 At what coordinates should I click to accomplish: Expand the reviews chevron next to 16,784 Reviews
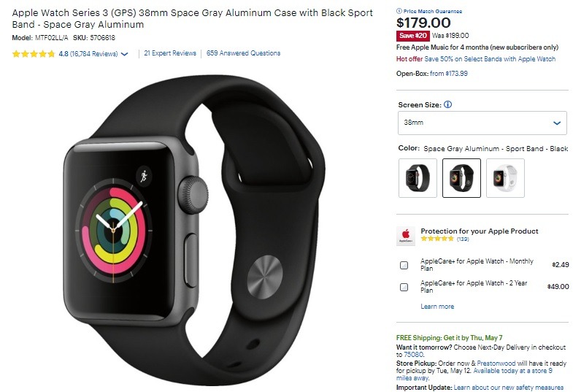click(124, 54)
